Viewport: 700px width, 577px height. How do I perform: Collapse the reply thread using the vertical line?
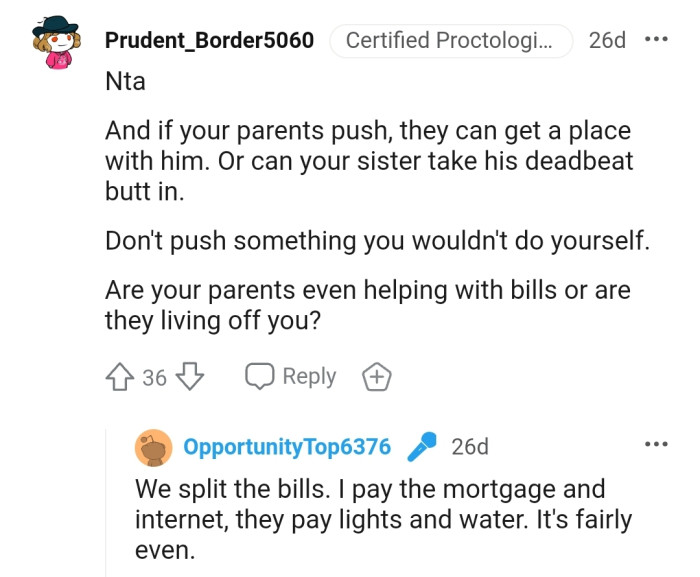click(x=106, y=500)
